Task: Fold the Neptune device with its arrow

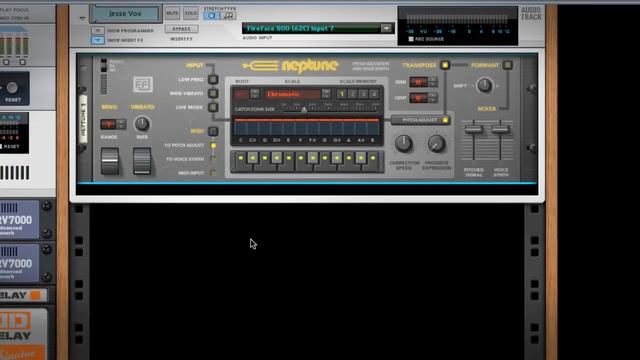Action: [84, 68]
